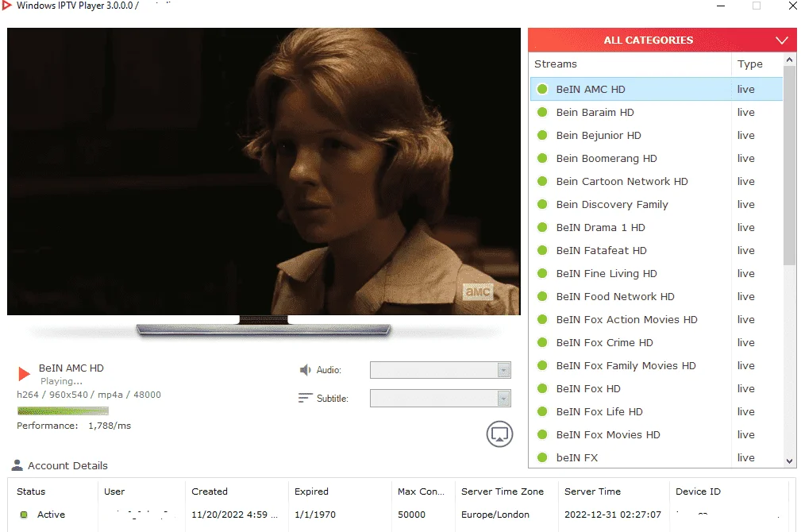This screenshot has width=801, height=532.
Task: Open the BeIN Fox Crime HD stream
Action: 657,342
